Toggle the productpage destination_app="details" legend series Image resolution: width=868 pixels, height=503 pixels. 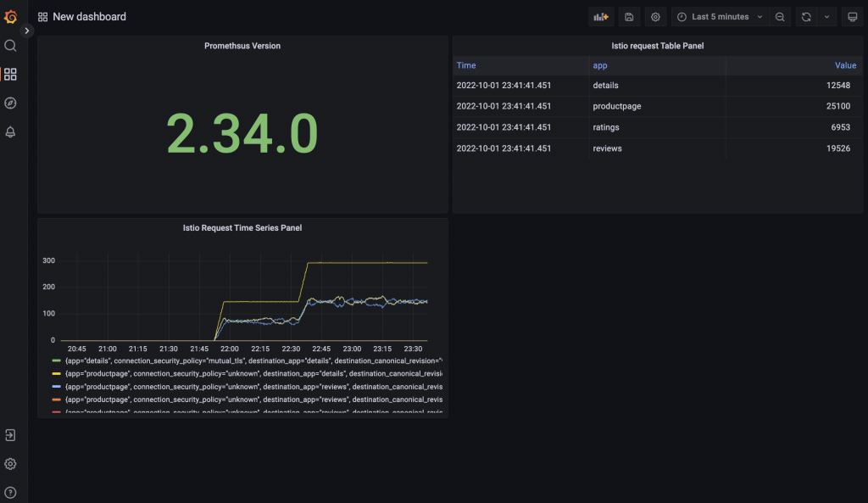[253, 373]
